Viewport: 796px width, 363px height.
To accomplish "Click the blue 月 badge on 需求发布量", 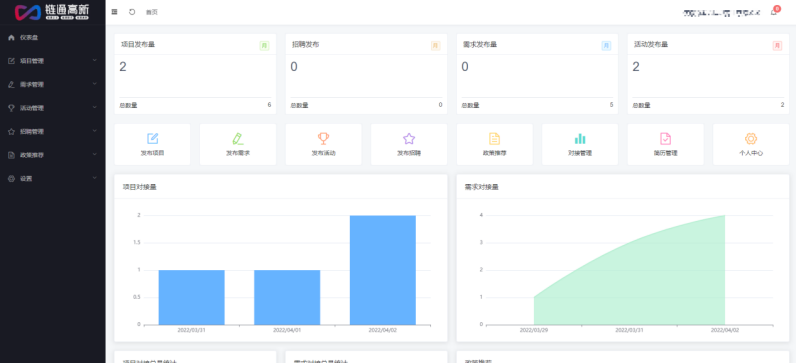I will (x=606, y=46).
